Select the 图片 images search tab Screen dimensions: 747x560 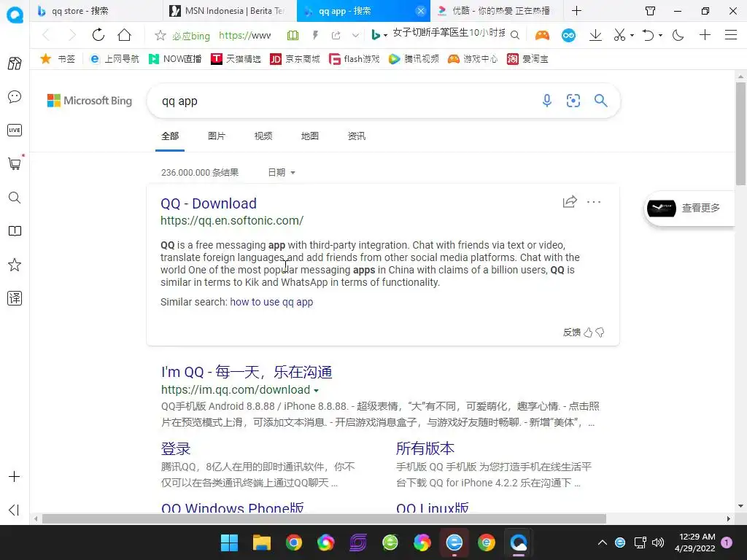pyautogui.click(x=217, y=136)
